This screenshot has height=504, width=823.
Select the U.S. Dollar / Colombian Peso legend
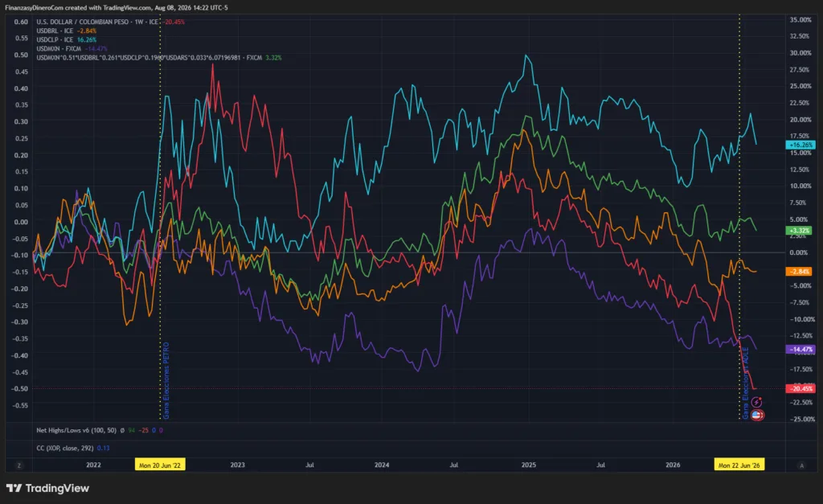(x=97, y=22)
